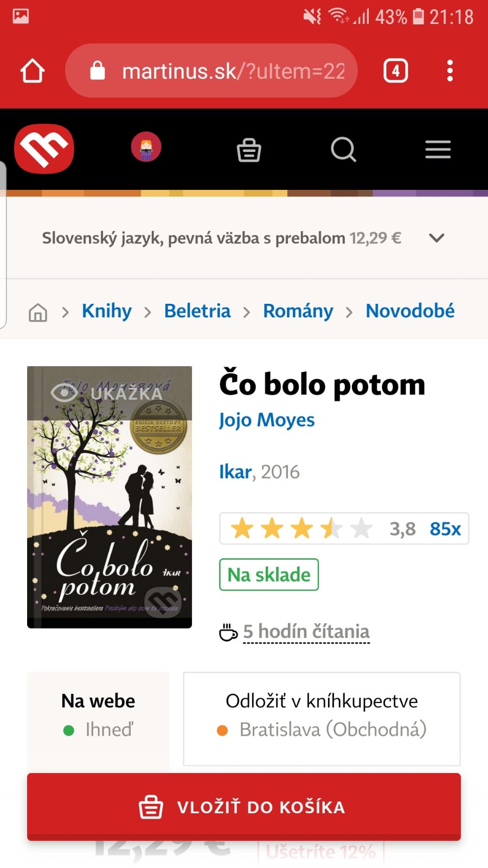Open search with magnifier icon

[x=343, y=149]
